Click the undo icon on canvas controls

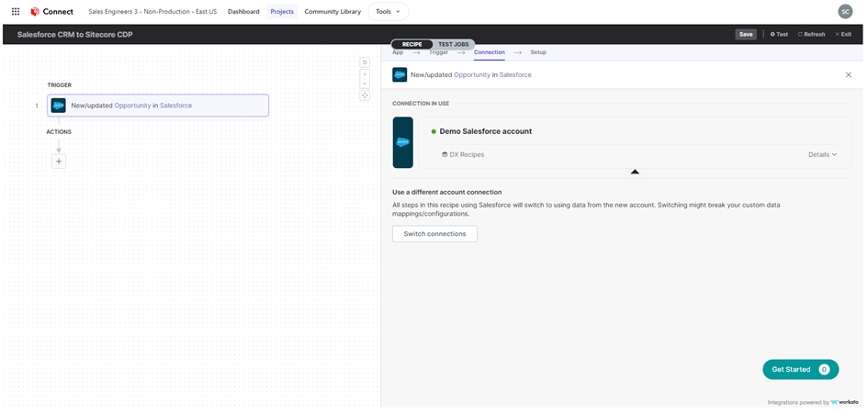[x=365, y=61]
